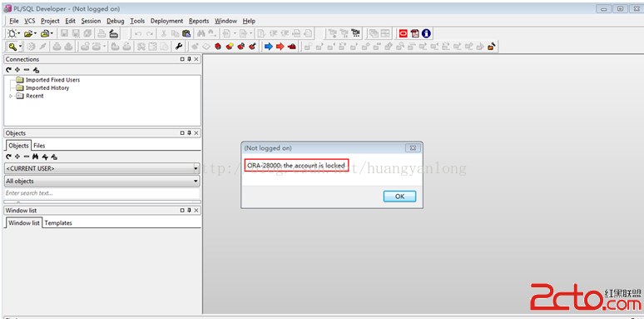Close the Objects panel

pyautogui.click(x=196, y=133)
